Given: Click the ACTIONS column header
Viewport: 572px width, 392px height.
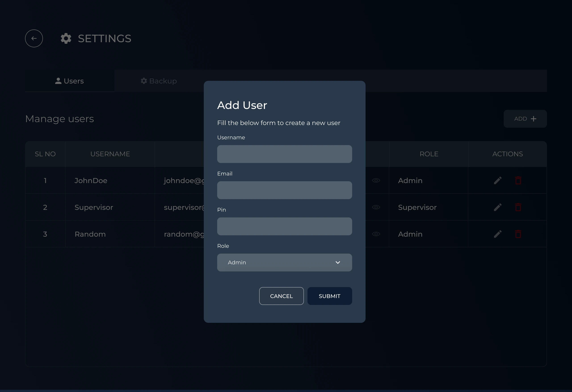Looking at the screenshot, I should pyautogui.click(x=507, y=154).
